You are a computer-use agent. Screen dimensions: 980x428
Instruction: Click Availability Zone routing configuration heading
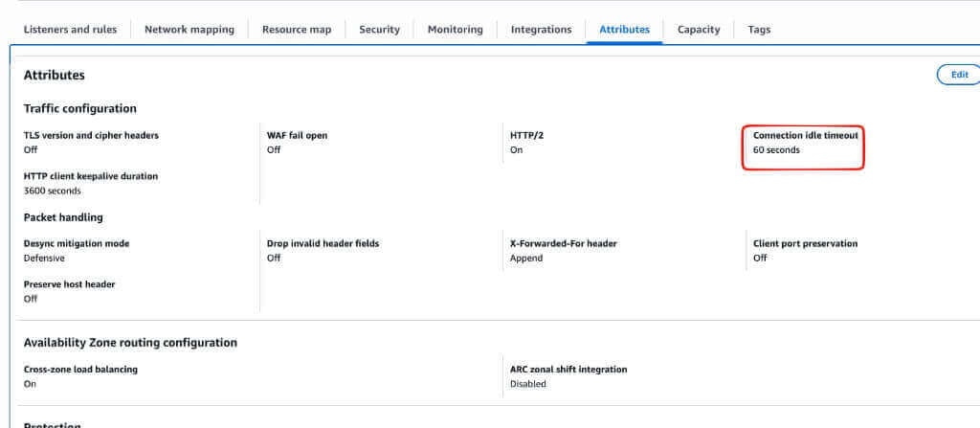[130, 343]
